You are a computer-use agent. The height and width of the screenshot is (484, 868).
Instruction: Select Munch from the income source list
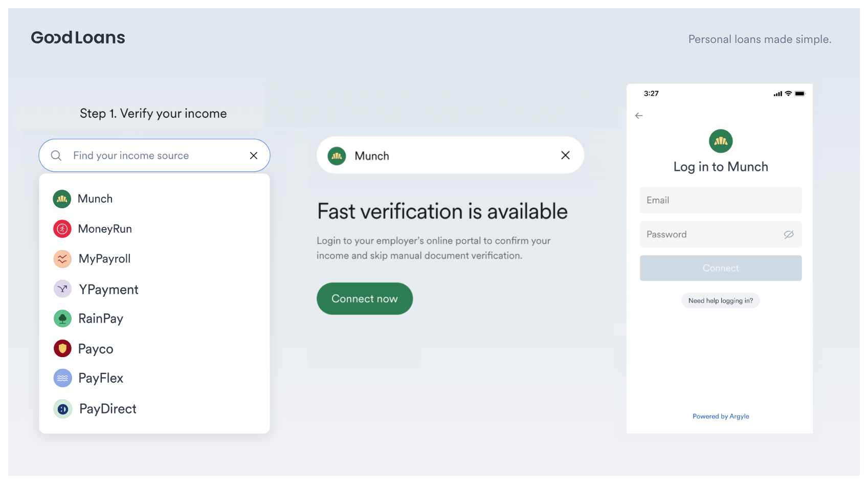click(96, 199)
